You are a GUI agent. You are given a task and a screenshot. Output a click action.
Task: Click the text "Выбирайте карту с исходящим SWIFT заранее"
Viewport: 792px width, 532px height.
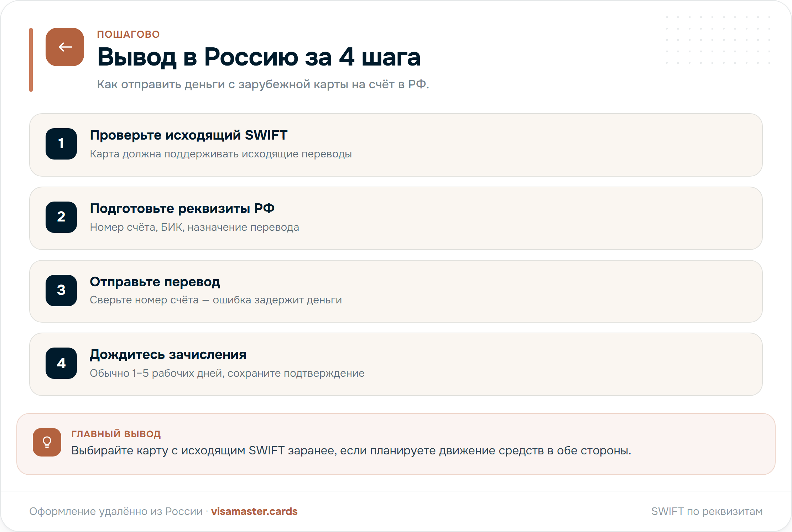tap(204, 451)
